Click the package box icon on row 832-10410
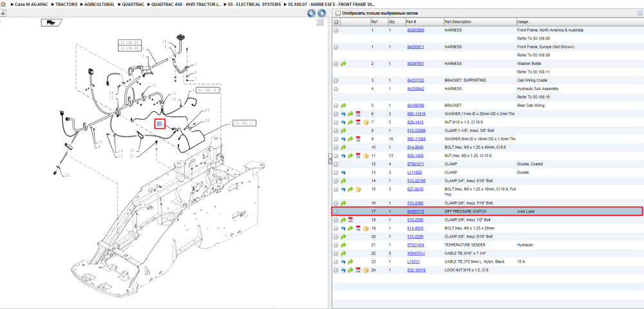Screen dimensions: 644x309 (366, 270)
